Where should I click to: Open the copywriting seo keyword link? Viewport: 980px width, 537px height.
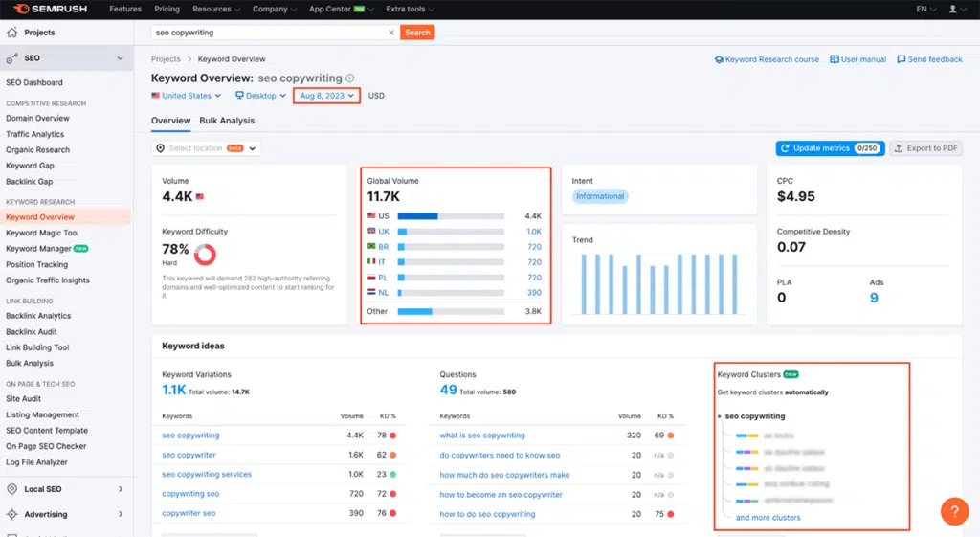point(190,494)
